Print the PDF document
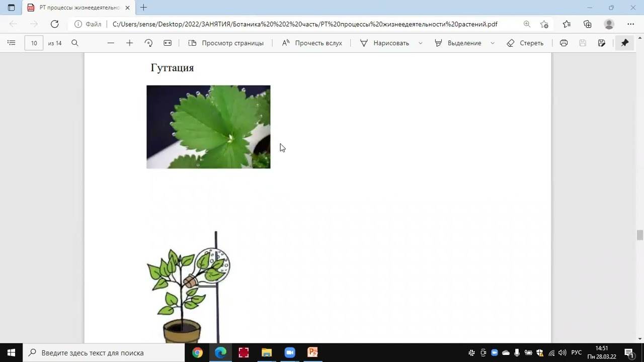 point(563,43)
